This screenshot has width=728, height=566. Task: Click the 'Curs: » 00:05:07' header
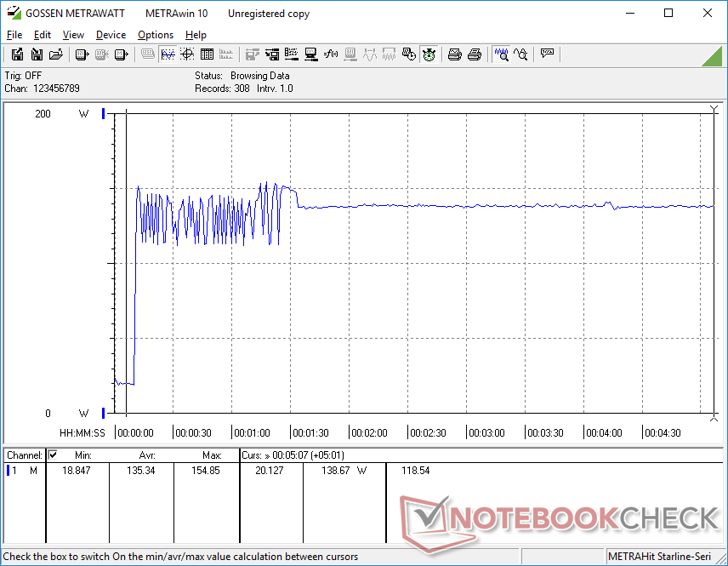[293, 455]
